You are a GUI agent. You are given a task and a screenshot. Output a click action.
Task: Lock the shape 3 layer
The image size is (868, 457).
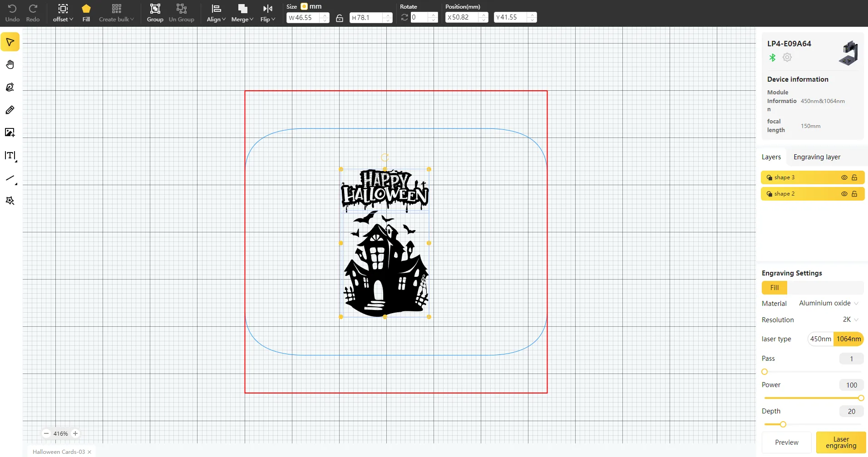click(854, 177)
